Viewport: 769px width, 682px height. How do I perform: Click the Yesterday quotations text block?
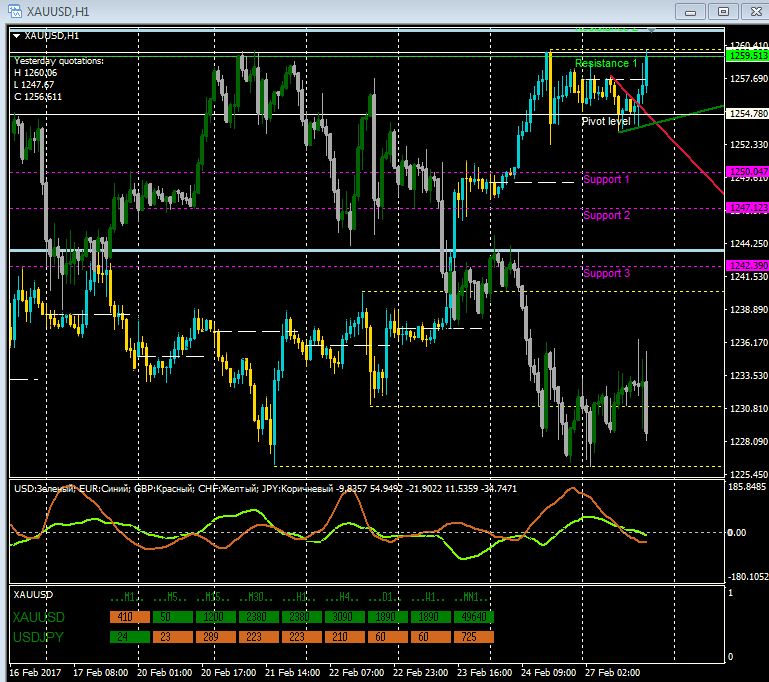[x=59, y=78]
